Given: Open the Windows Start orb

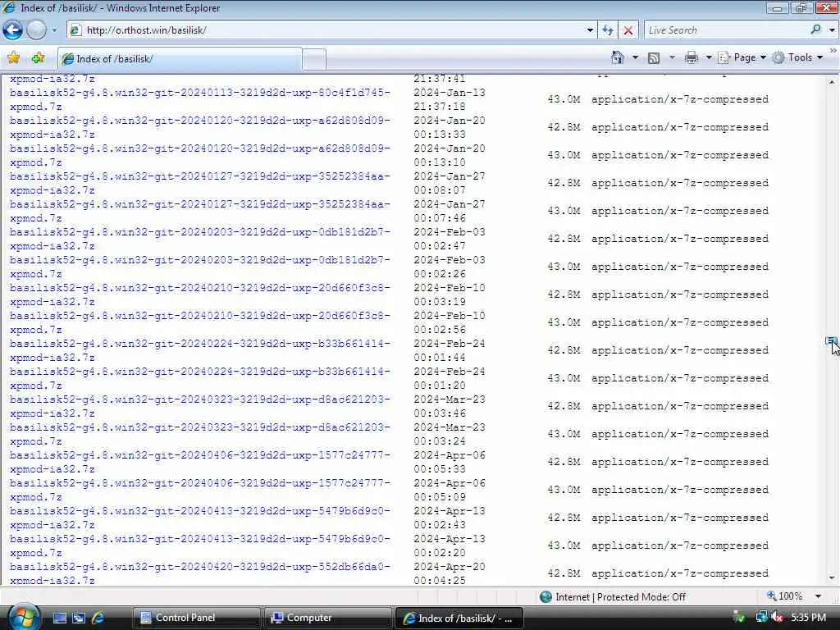Looking at the screenshot, I should tap(23, 617).
